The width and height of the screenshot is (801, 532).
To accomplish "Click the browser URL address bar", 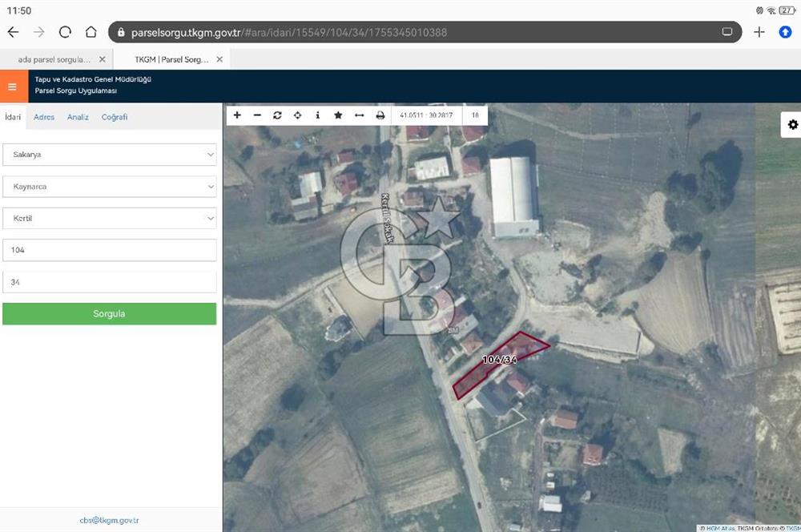I will coord(425,32).
